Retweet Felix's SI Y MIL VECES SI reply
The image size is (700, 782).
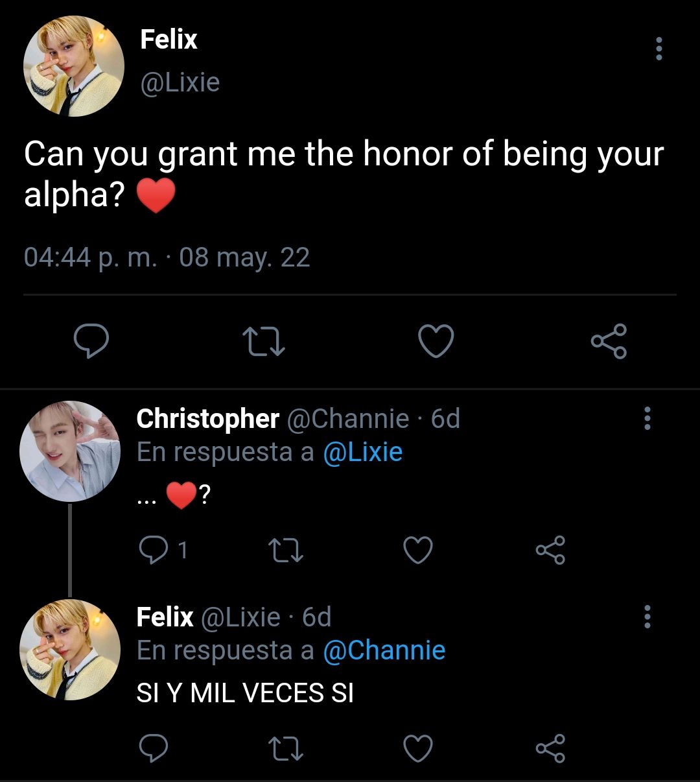[x=286, y=748]
